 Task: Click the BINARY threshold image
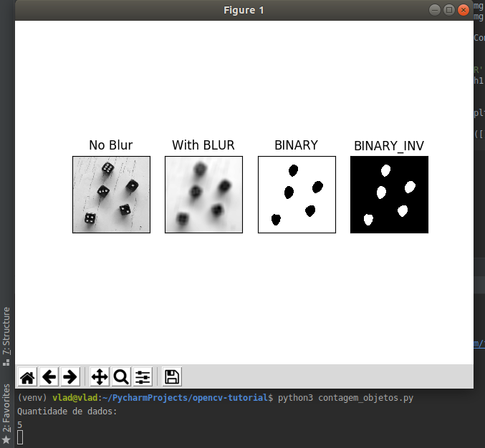pos(297,195)
